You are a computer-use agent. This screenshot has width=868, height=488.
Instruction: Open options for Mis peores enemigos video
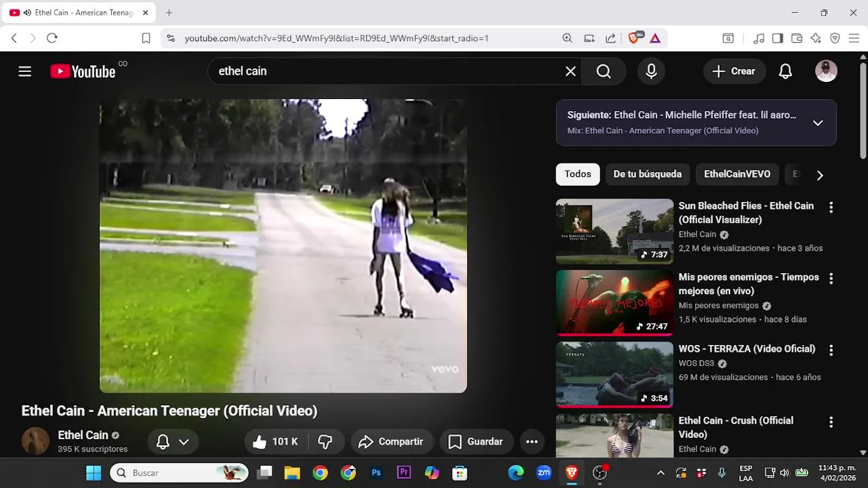[831, 279]
